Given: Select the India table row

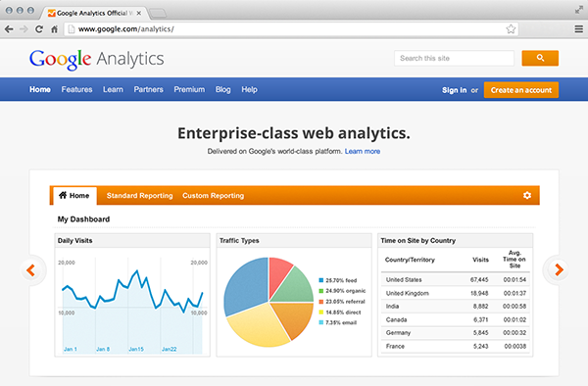Looking at the screenshot, I should point(456,307).
